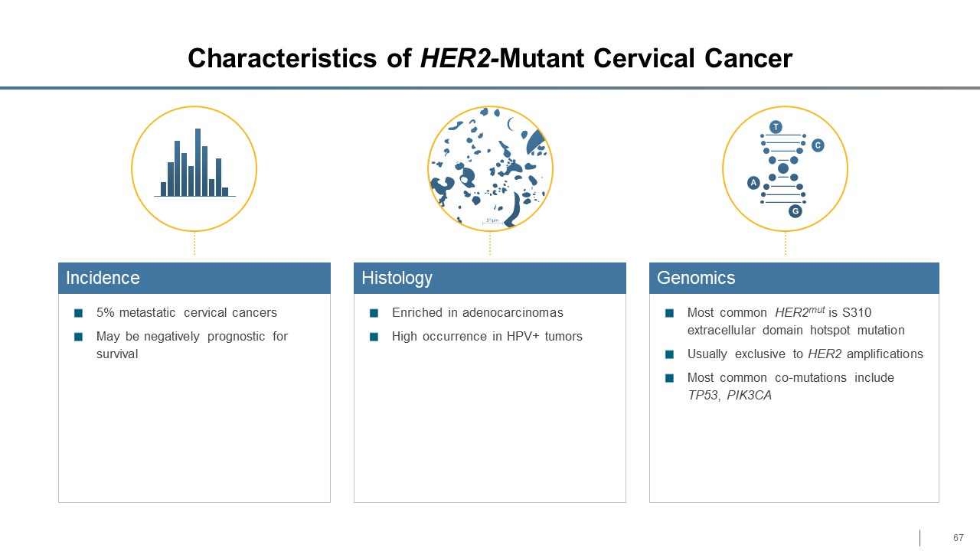Select the Histology header bar
The image size is (980, 551).
[490, 278]
